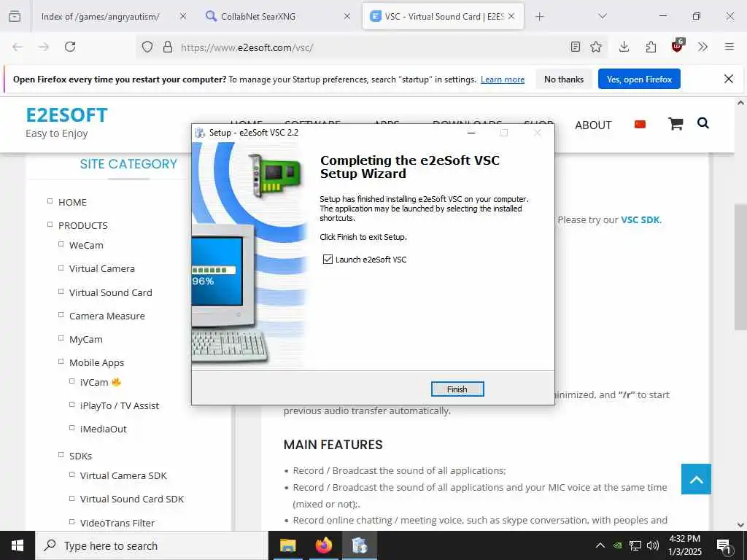Open the network tray icon
The width and height of the screenshot is (747, 560).
[635, 545]
